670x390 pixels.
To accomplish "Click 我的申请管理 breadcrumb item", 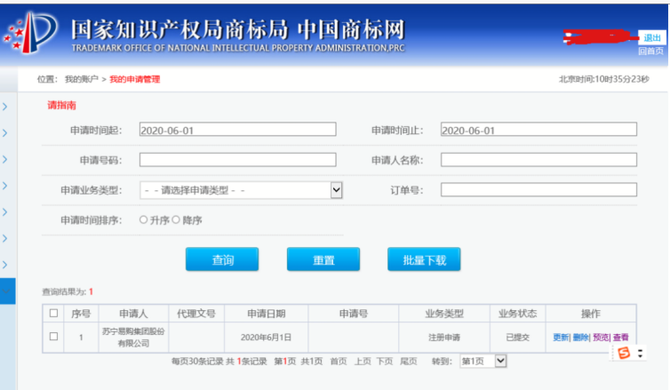I will [135, 79].
